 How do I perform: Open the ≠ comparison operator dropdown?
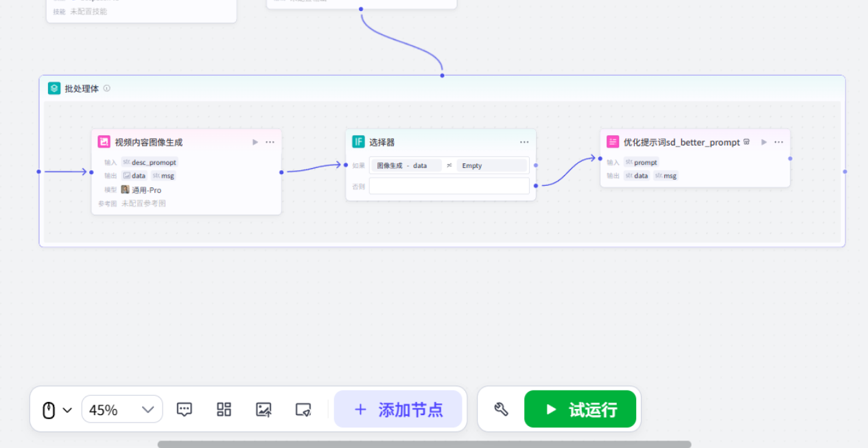(449, 165)
